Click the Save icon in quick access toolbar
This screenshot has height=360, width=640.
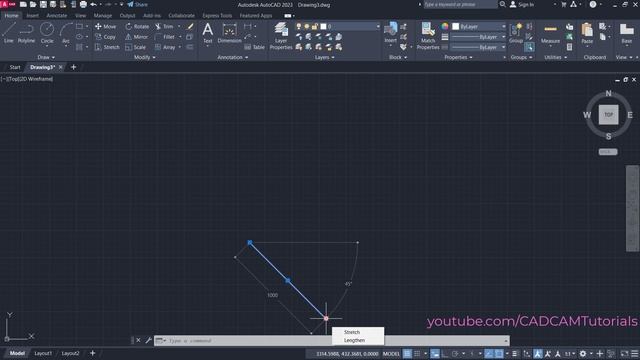[x=43, y=4]
